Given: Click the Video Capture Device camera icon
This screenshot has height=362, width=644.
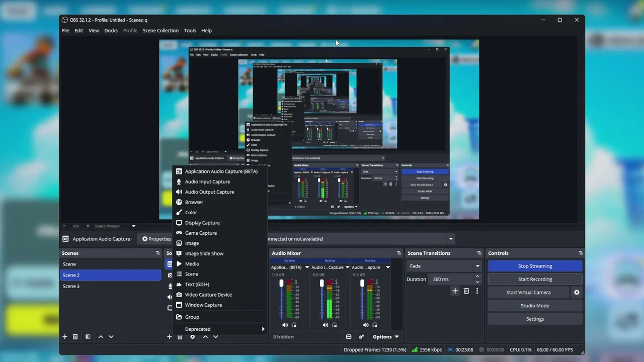Looking at the screenshot, I should [x=179, y=295].
